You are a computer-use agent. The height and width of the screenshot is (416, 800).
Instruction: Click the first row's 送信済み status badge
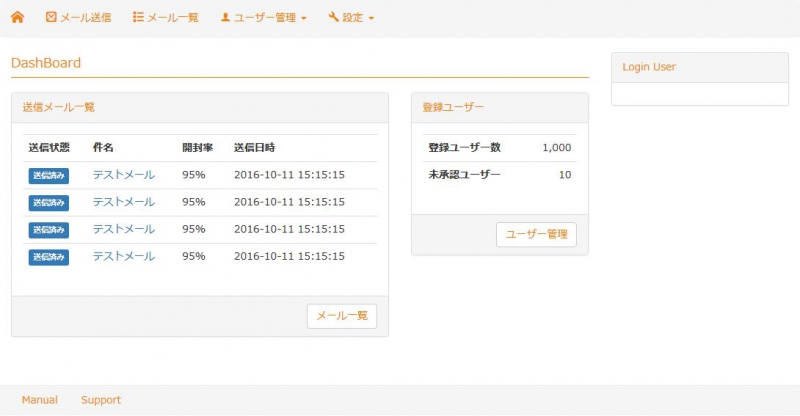[49, 176]
